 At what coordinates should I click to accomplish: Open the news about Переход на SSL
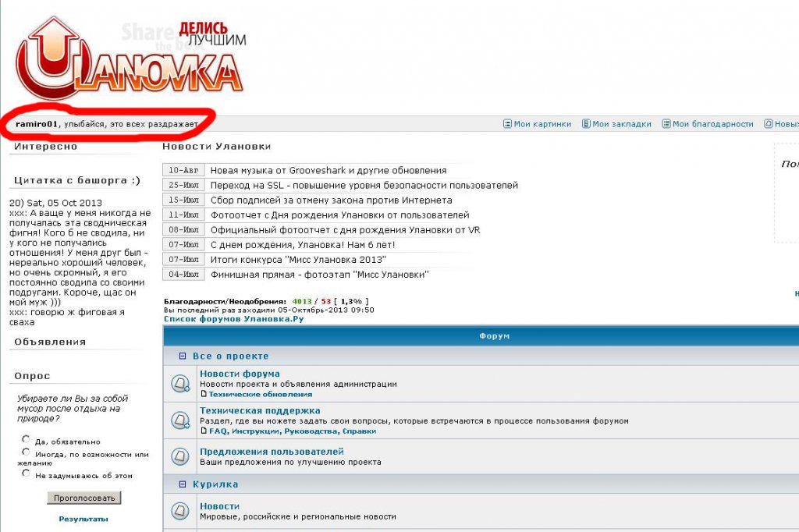pyautogui.click(x=364, y=186)
